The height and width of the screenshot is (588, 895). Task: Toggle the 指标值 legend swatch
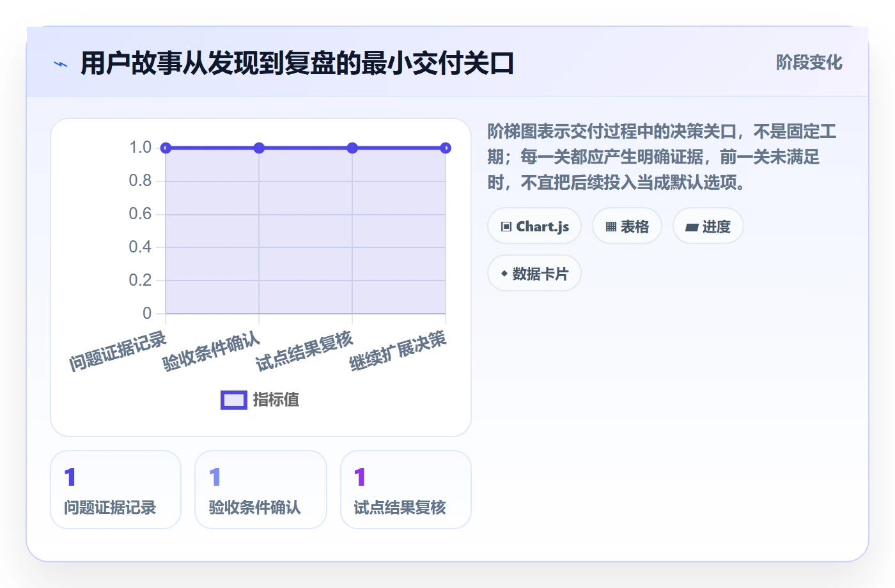pos(234,400)
